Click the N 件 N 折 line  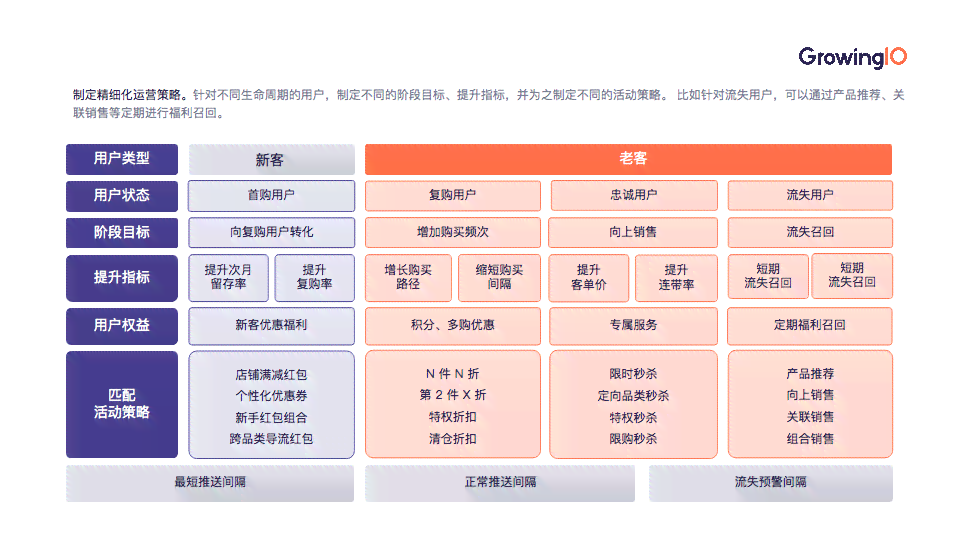coord(452,374)
